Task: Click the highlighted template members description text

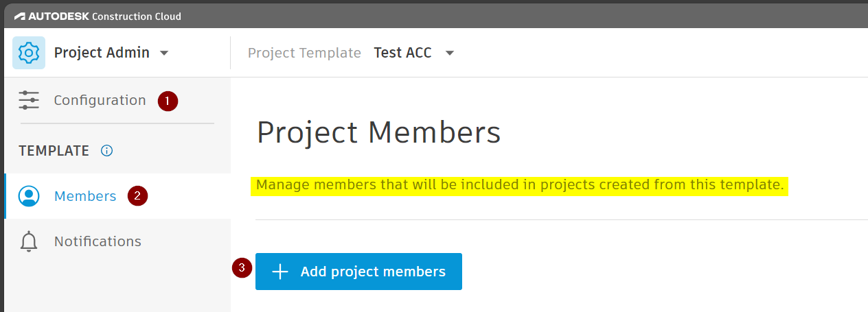Action: [x=519, y=185]
